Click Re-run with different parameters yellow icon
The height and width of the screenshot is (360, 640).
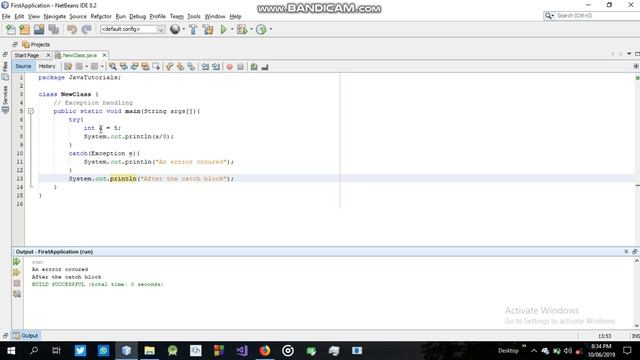pos(17,272)
